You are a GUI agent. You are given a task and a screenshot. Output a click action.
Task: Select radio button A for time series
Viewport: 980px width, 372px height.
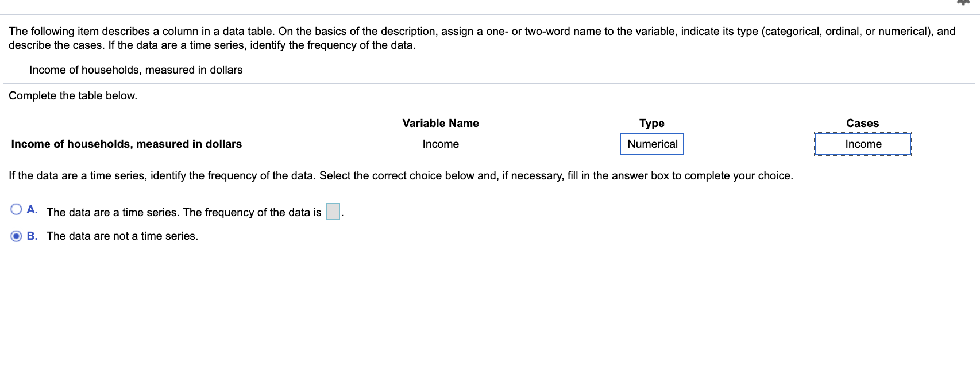click(16, 209)
